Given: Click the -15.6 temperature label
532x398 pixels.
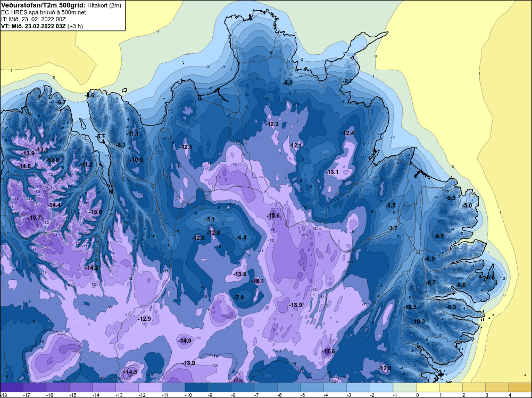Looking at the screenshot, I should (273, 216).
